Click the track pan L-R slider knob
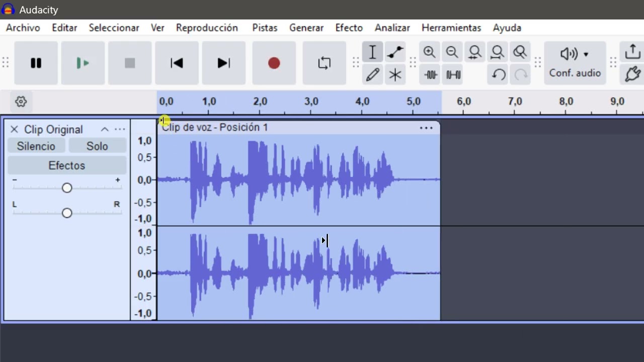Image resolution: width=644 pixels, height=362 pixels. pyautogui.click(x=67, y=213)
